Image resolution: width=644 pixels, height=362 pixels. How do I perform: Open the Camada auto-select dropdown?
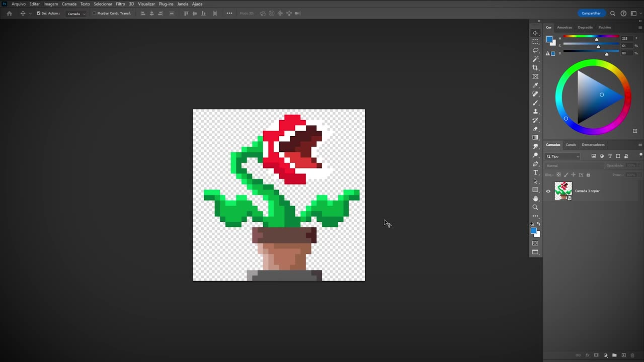76,14
